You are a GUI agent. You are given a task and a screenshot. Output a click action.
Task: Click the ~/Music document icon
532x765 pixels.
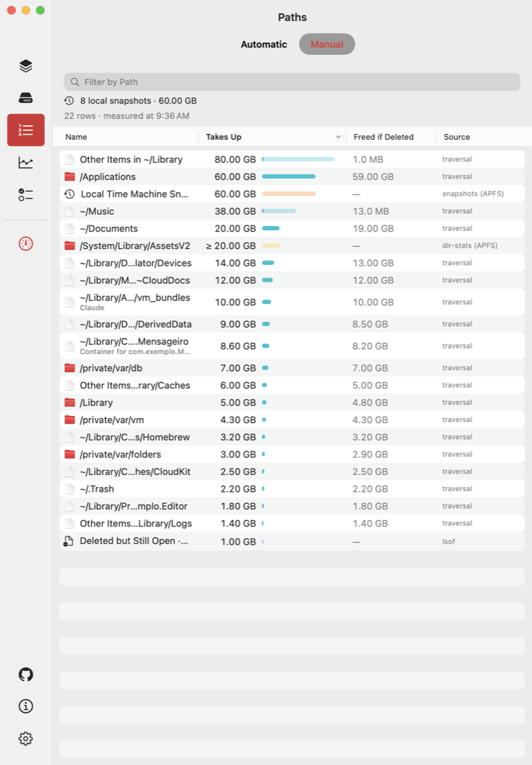click(x=70, y=211)
